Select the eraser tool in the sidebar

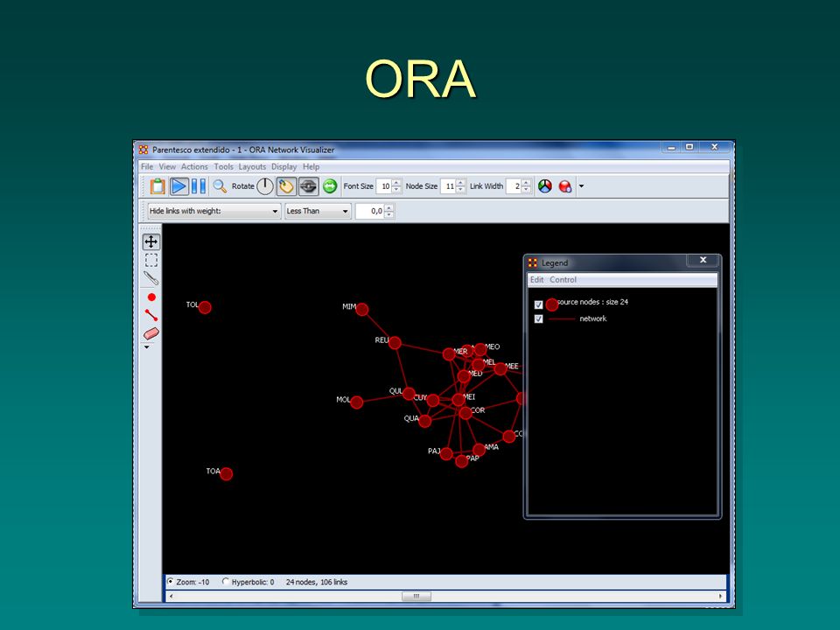click(151, 333)
